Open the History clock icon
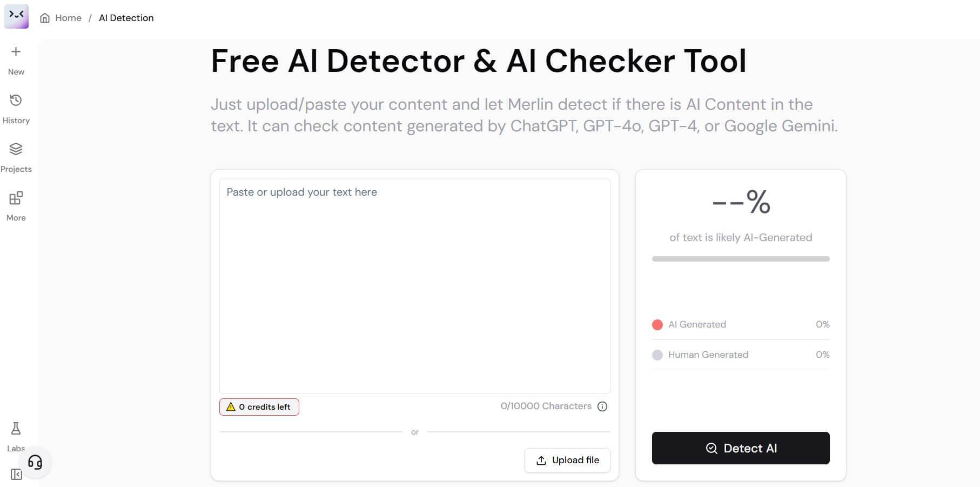The width and height of the screenshot is (980, 487). pos(16,100)
